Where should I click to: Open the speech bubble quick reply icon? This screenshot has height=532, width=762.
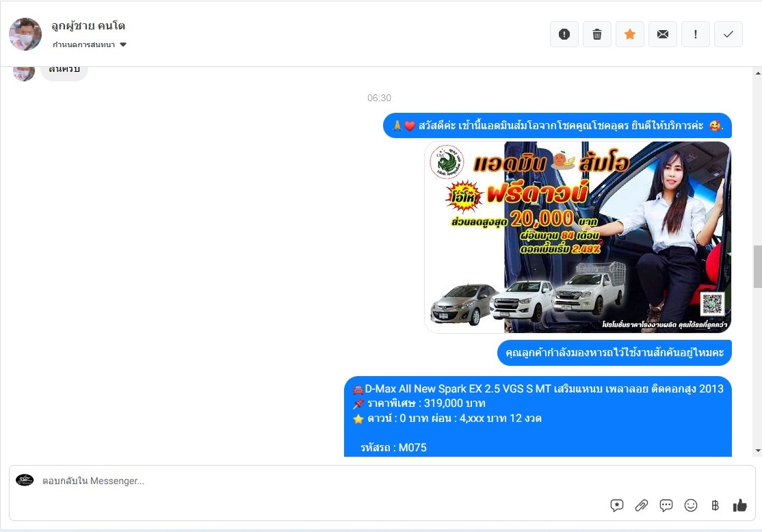[x=666, y=506]
